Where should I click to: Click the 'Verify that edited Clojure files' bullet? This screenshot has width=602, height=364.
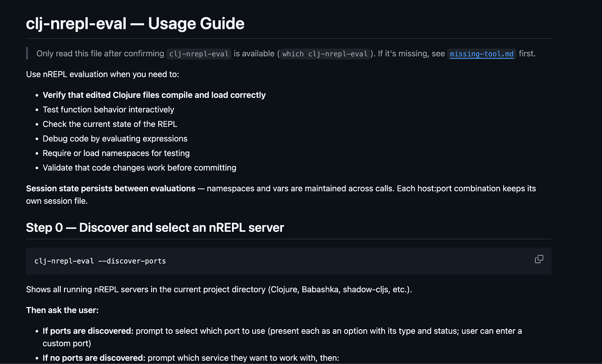pyautogui.click(x=154, y=95)
